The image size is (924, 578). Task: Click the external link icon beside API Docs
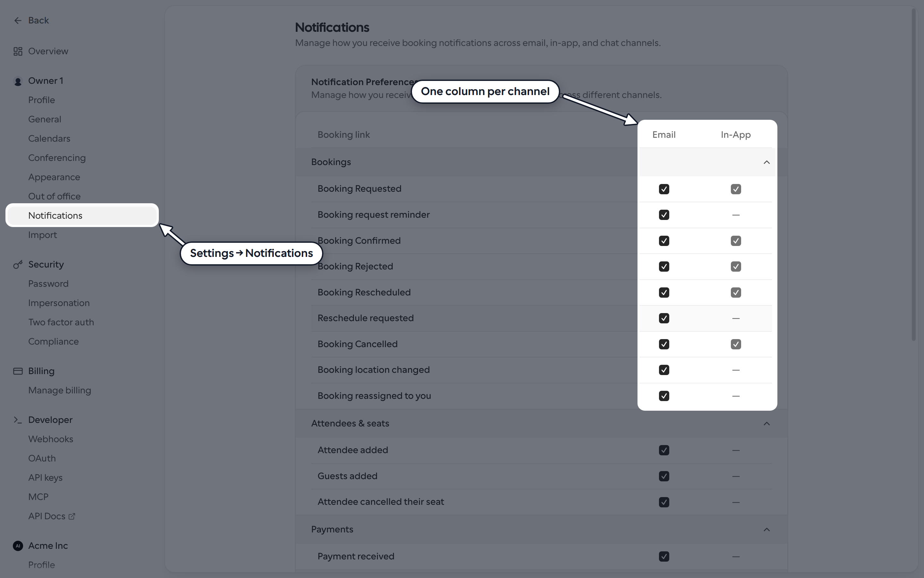click(x=72, y=516)
